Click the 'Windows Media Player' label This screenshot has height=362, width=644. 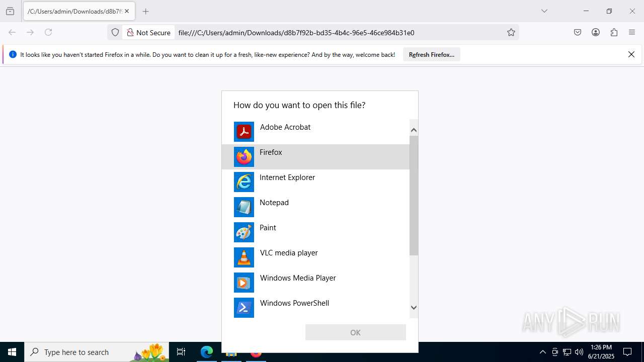coord(298,278)
